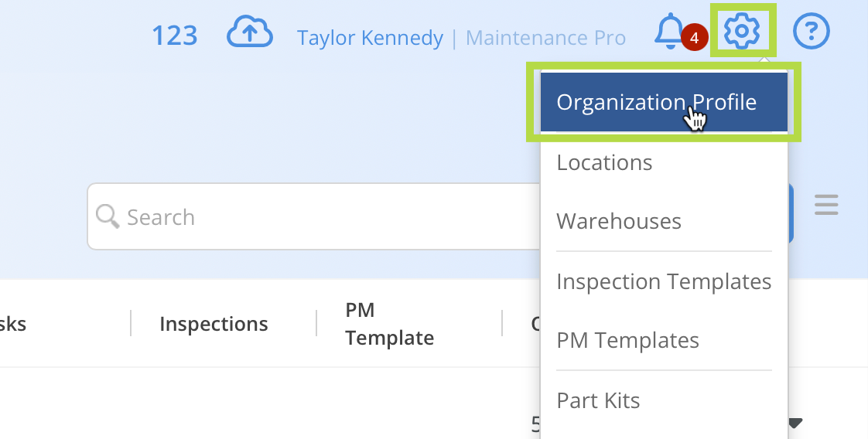Open PM Templates from the dropdown

(x=627, y=341)
